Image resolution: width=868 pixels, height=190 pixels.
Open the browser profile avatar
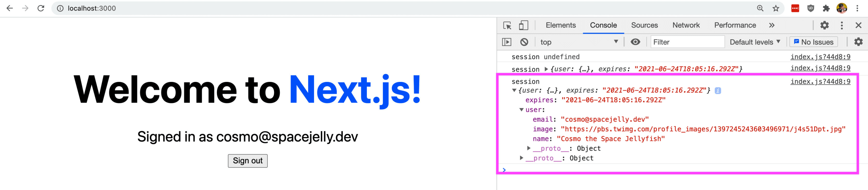[x=842, y=8]
